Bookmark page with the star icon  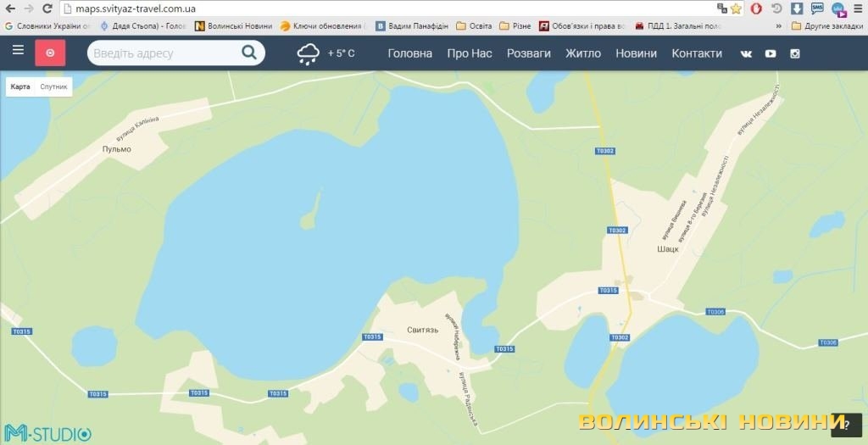coord(736,8)
